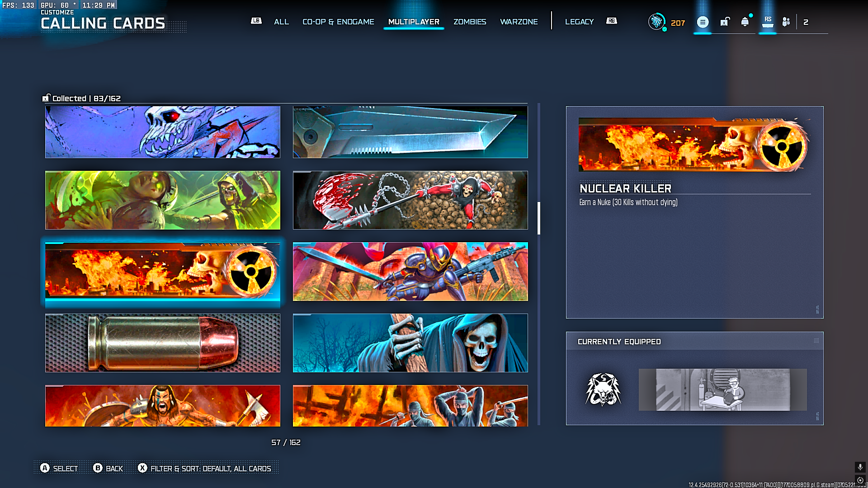Image resolution: width=868 pixels, height=488 pixels.
Task: Click the wolf emblem in Currently Equipped
Action: [603, 389]
